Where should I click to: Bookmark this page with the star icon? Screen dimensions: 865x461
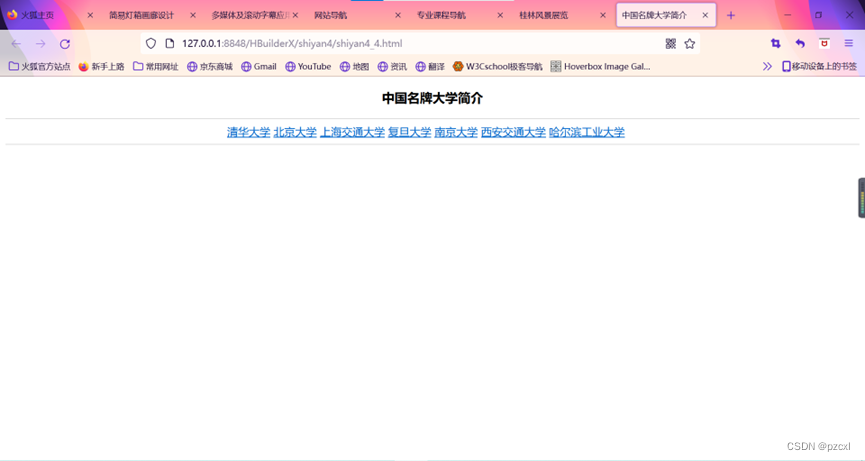coord(690,44)
